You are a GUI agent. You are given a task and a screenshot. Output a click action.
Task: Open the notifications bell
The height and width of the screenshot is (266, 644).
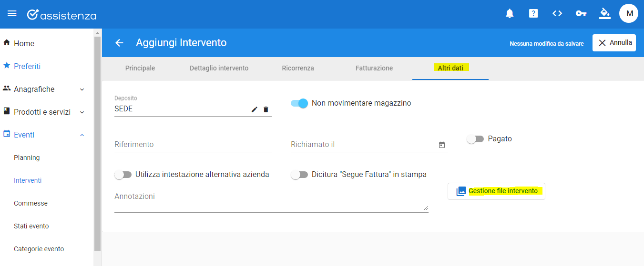click(510, 13)
